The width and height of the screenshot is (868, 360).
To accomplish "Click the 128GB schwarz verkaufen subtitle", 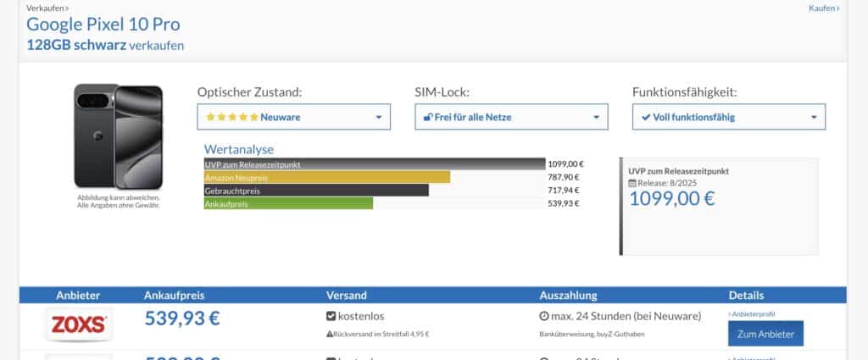I will pyautogui.click(x=105, y=46).
